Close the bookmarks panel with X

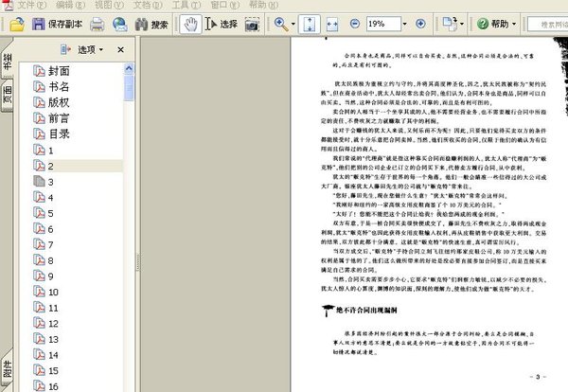[120, 49]
